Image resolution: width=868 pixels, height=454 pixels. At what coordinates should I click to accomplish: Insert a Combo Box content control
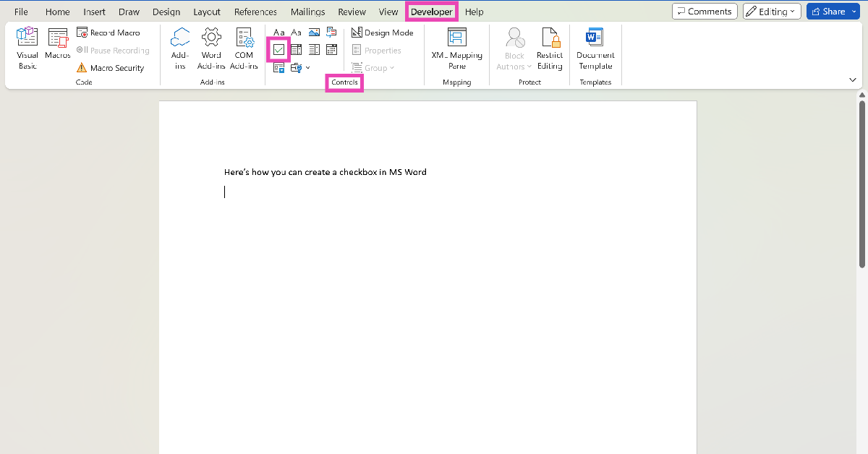[x=297, y=50]
